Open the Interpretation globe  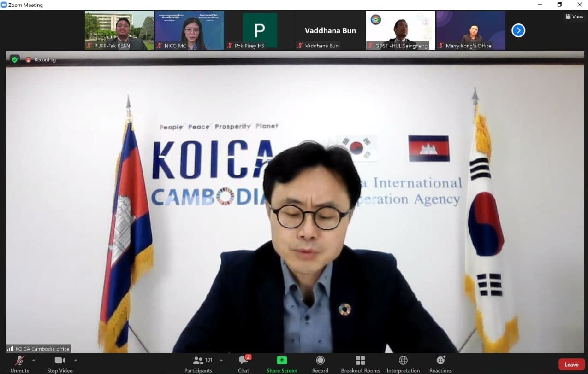click(x=403, y=364)
